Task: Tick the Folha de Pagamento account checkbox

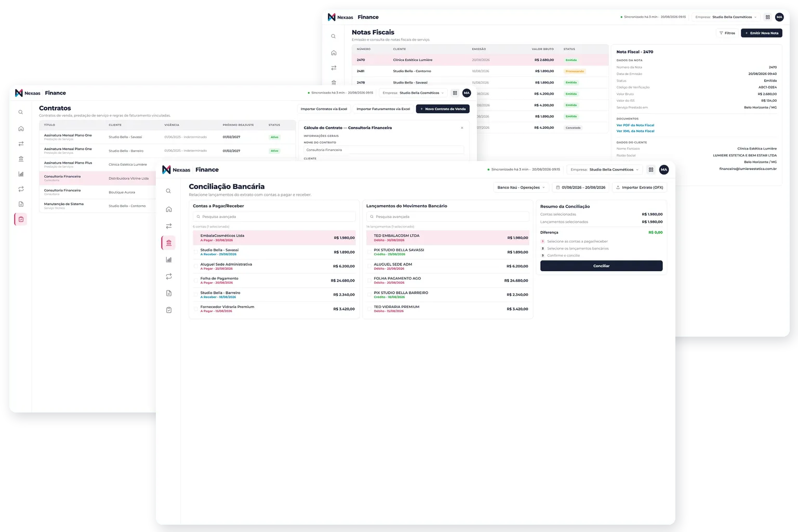Action: [x=196, y=281]
